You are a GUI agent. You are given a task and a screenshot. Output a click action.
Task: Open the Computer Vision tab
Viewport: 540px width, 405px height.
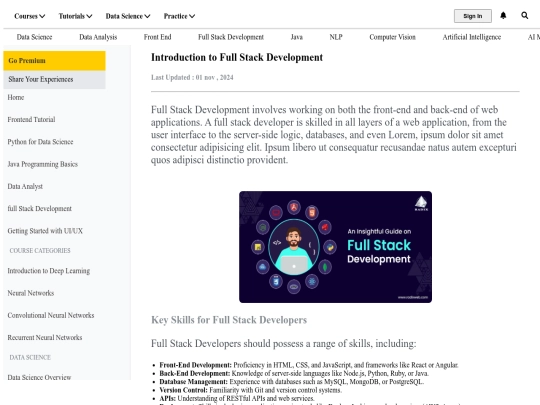tap(392, 37)
